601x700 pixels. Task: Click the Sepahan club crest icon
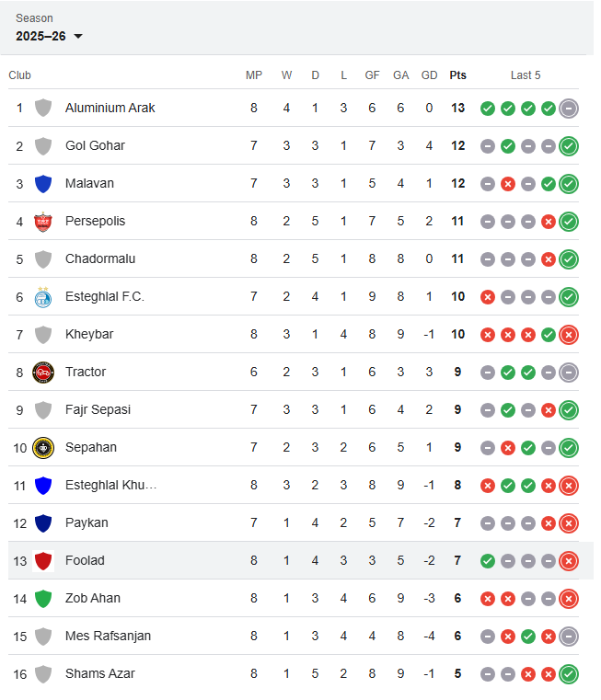pos(42,447)
